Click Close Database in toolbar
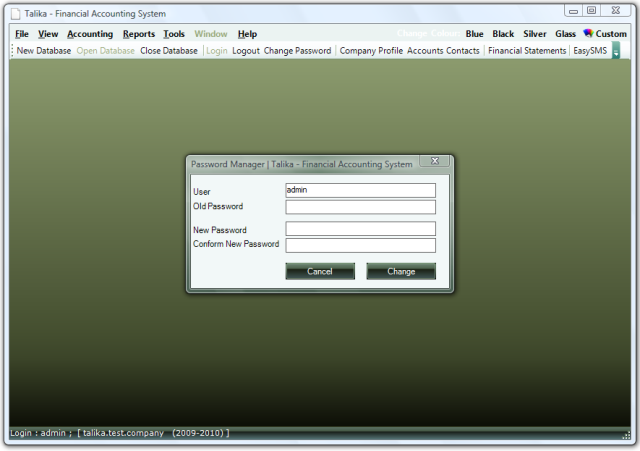This screenshot has height=451, width=640. click(x=169, y=51)
